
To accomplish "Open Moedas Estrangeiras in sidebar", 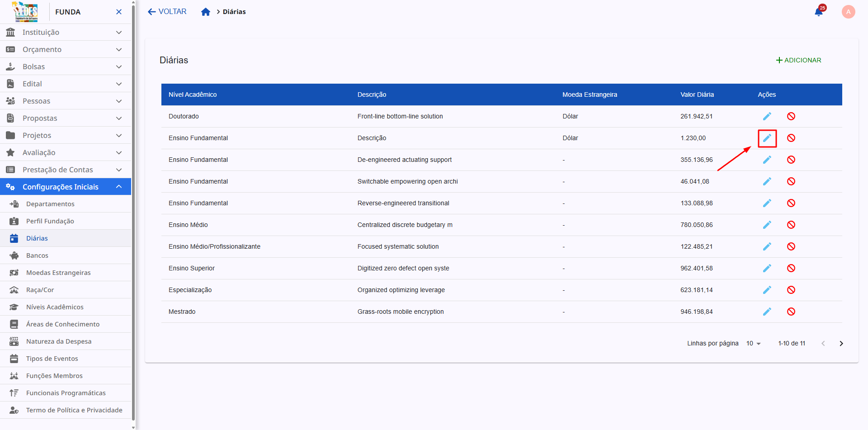I will (x=58, y=273).
